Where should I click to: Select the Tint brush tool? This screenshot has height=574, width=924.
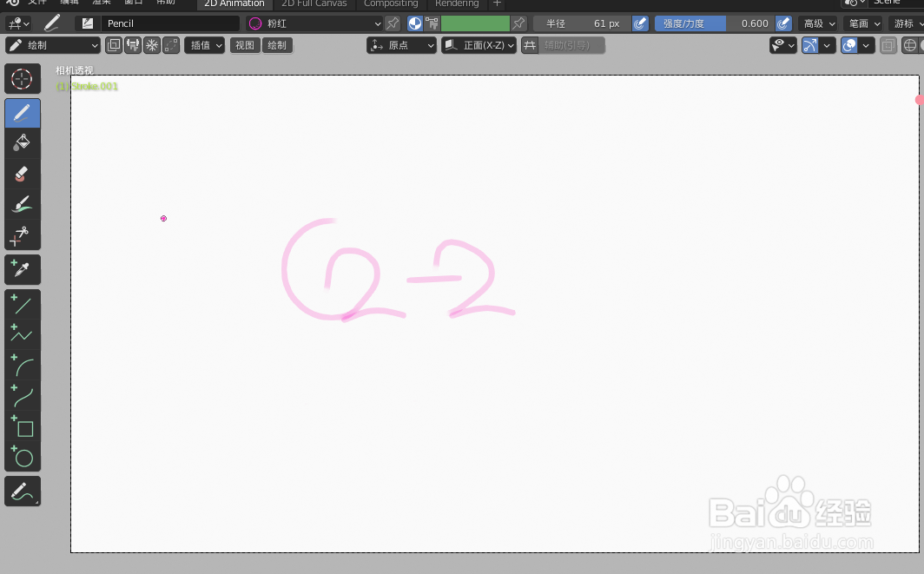23,203
